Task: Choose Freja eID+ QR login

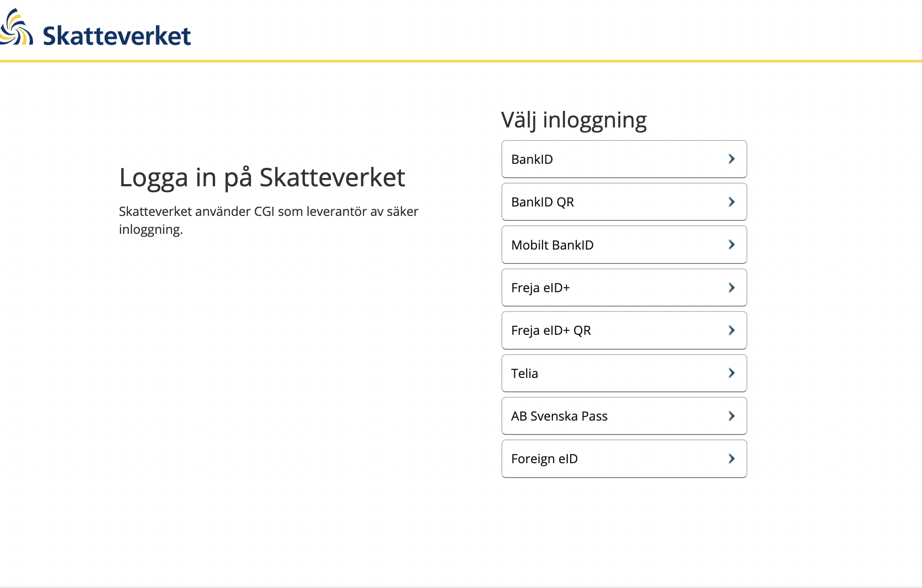Action: click(x=623, y=330)
